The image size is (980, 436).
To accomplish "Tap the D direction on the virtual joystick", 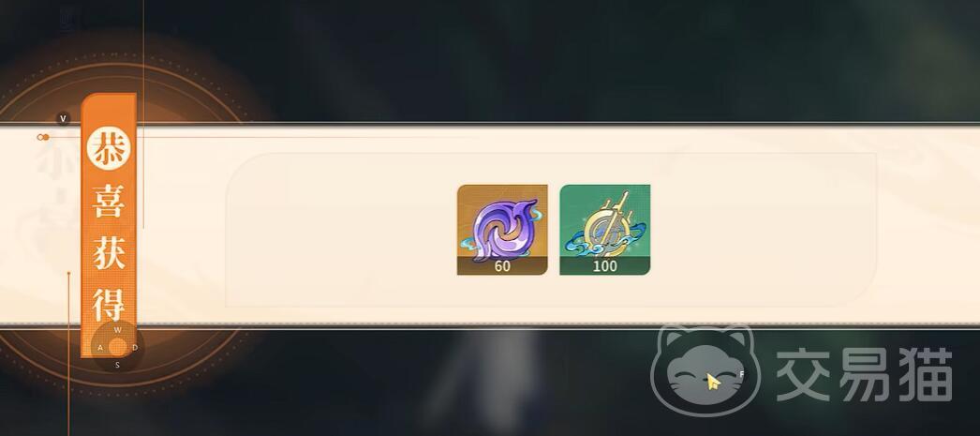I will pos(135,348).
